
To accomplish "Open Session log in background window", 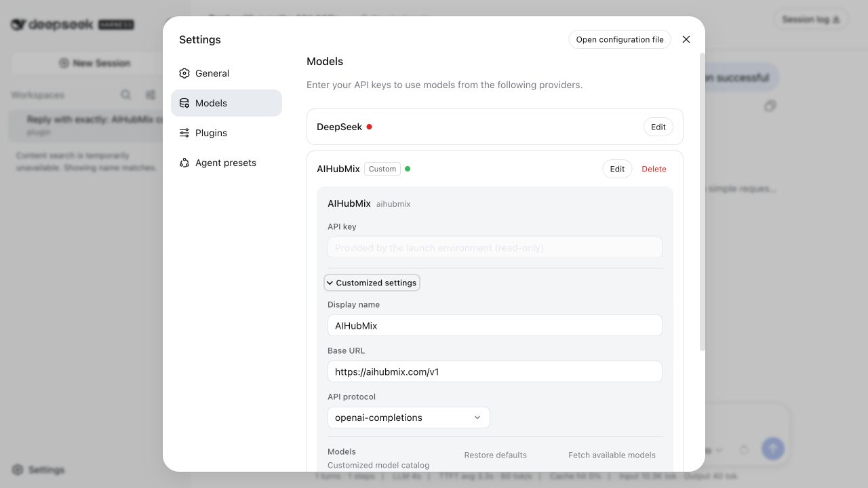I will click(811, 20).
